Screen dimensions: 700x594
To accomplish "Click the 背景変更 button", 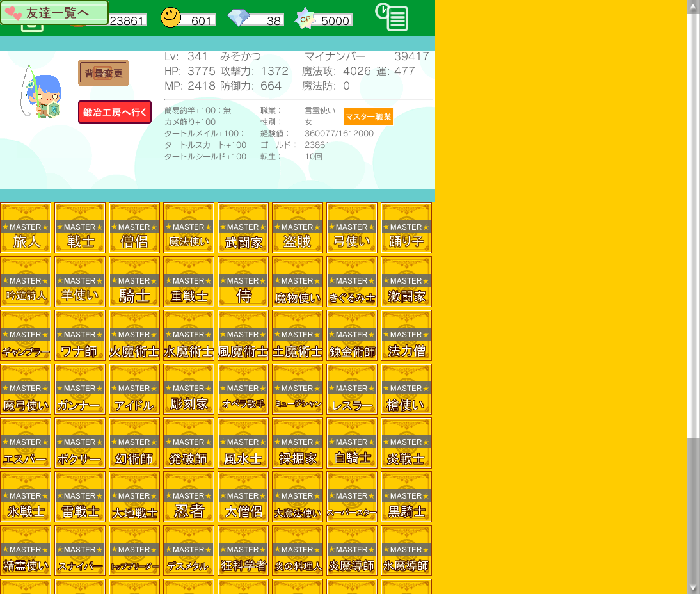I will (104, 73).
